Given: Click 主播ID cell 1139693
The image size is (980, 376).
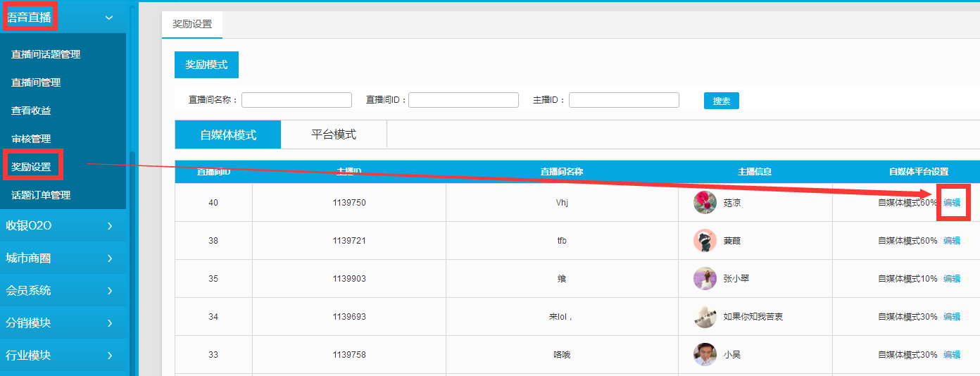Looking at the screenshot, I should point(349,317).
